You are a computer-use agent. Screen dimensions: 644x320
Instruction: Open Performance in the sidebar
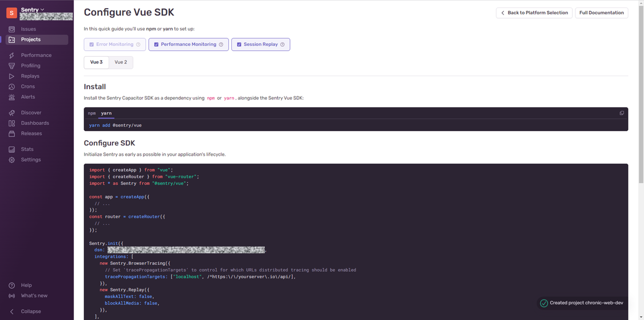(x=36, y=55)
